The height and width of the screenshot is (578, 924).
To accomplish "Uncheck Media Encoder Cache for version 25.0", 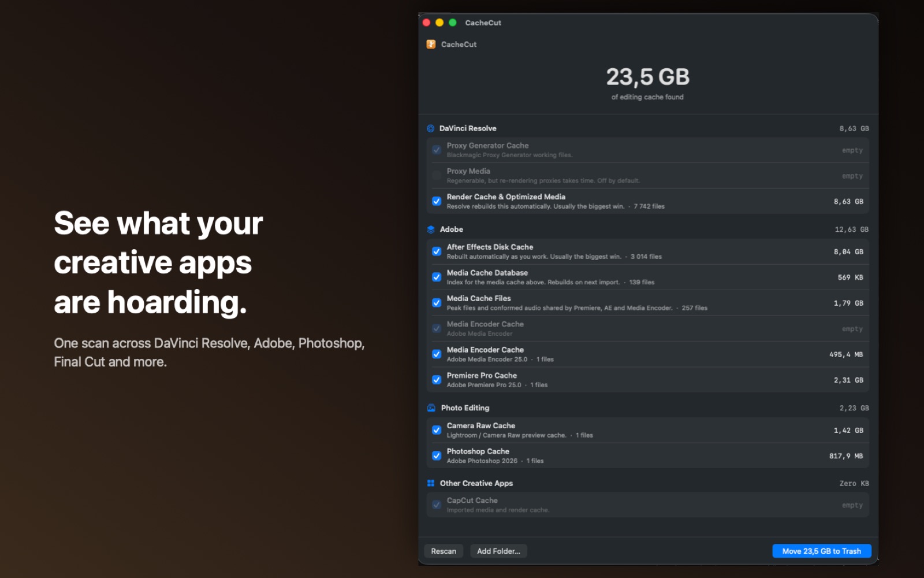I will coord(437,354).
